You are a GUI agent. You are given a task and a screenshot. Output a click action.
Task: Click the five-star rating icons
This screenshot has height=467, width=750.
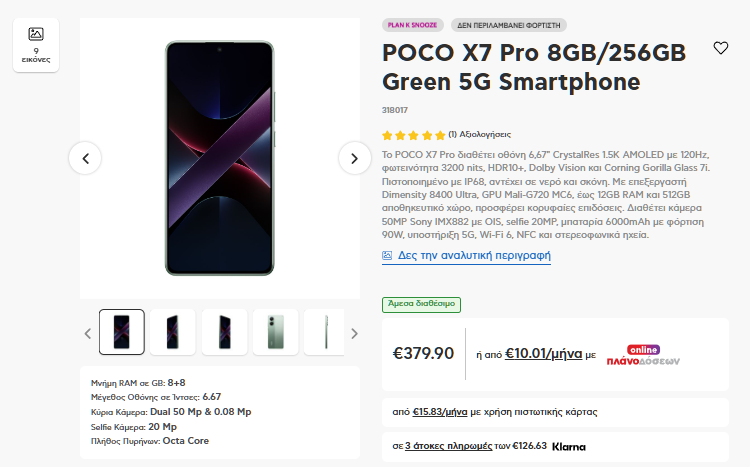(x=414, y=134)
